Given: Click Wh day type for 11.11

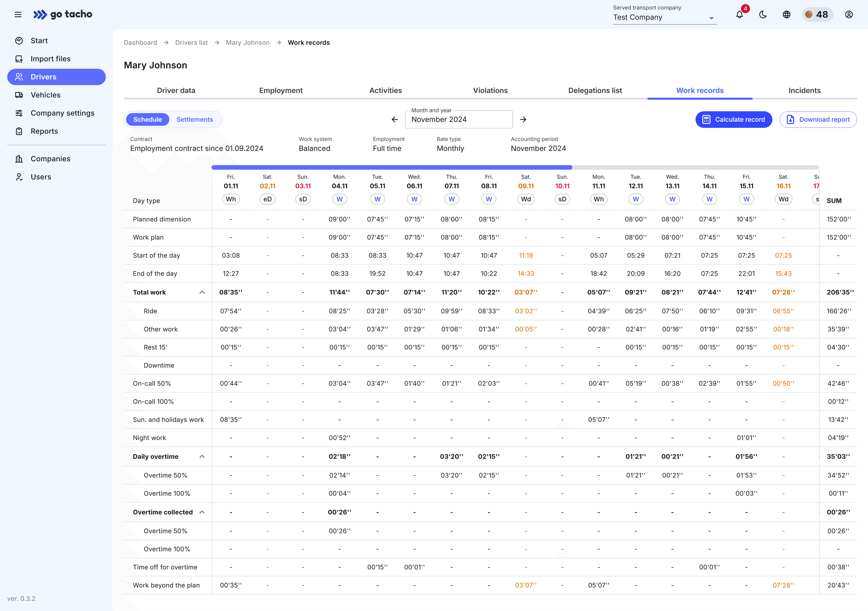Looking at the screenshot, I should (x=599, y=199).
